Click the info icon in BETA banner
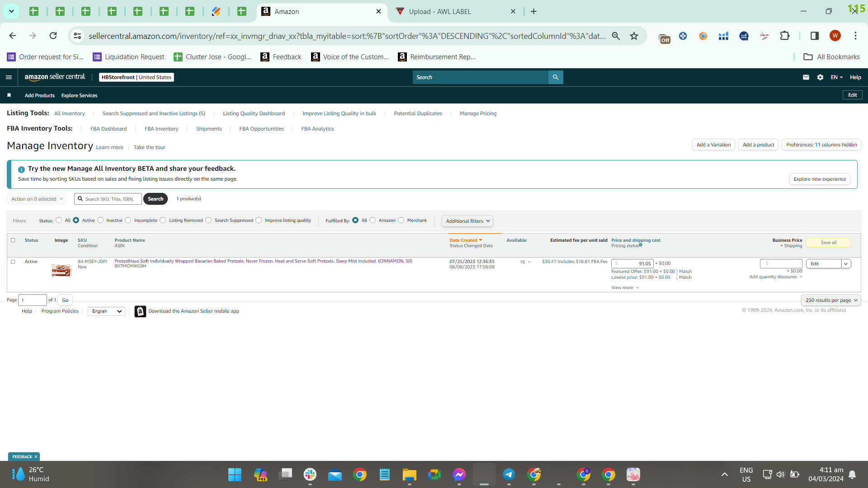This screenshot has height=488, width=868. (x=21, y=169)
